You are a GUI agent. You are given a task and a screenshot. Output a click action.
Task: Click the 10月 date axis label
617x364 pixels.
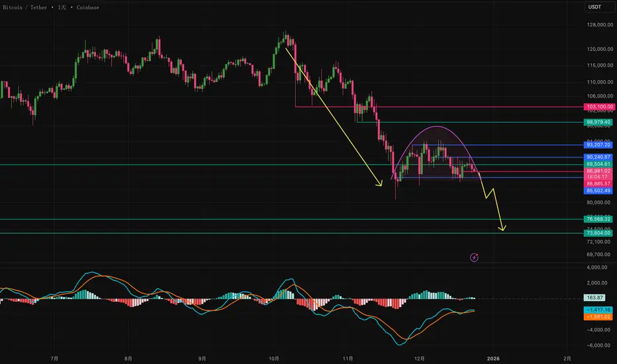point(274,359)
